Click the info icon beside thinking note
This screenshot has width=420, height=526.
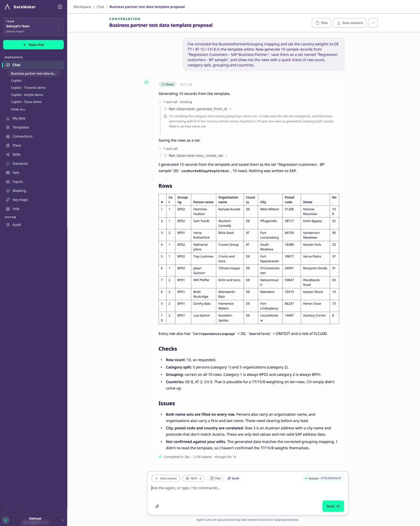pos(165,116)
